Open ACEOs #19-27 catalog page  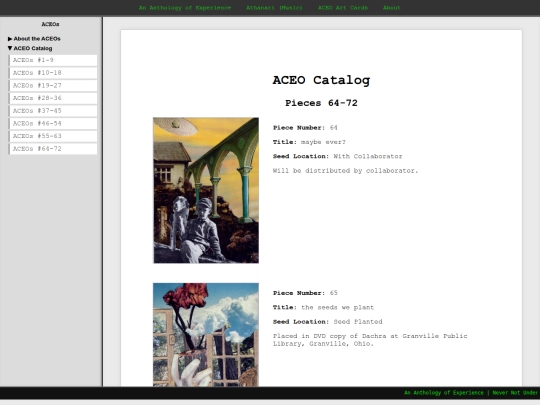click(x=53, y=85)
